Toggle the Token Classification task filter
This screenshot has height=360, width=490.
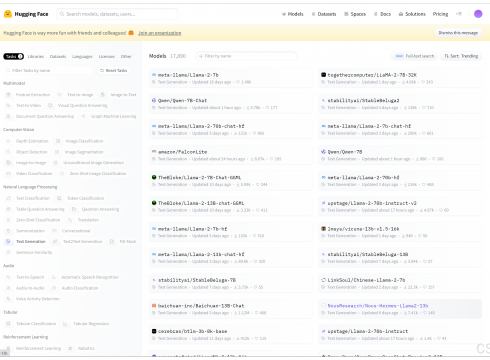pyautogui.click(x=81, y=198)
